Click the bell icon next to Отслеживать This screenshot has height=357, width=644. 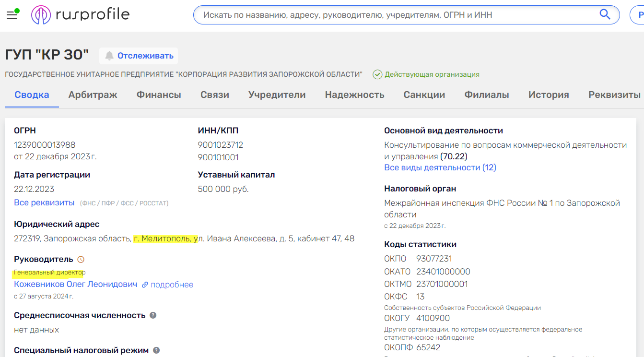pyautogui.click(x=110, y=56)
